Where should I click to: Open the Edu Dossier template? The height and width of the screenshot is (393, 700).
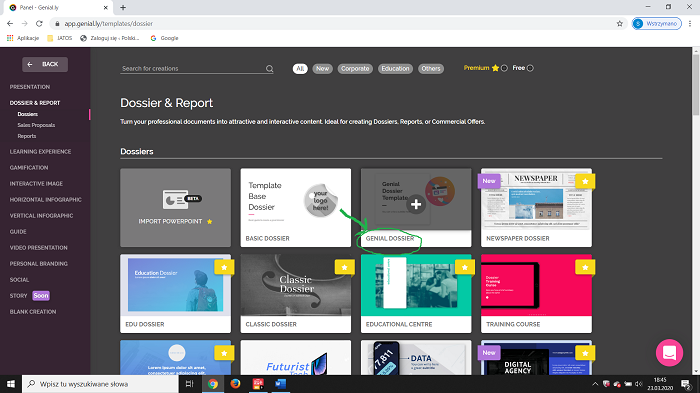tap(175, 294)
